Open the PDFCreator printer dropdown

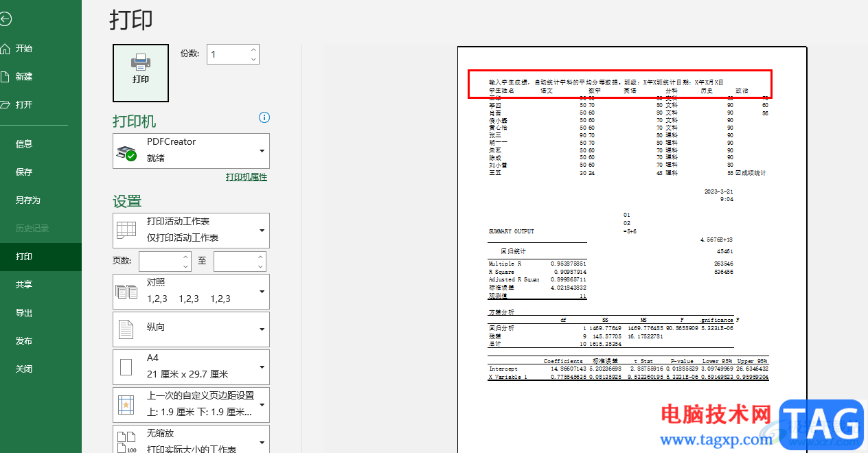click(x=191, y=150)
